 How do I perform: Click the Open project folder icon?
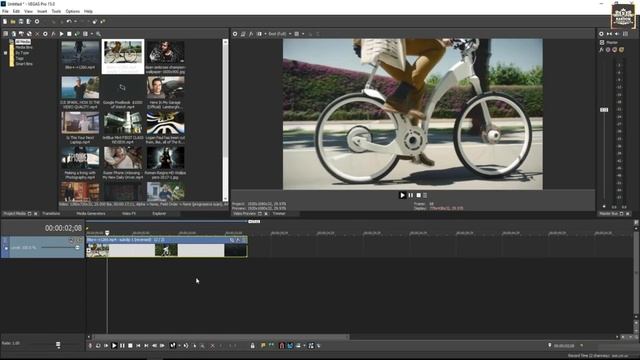click(x=13, y=22)
